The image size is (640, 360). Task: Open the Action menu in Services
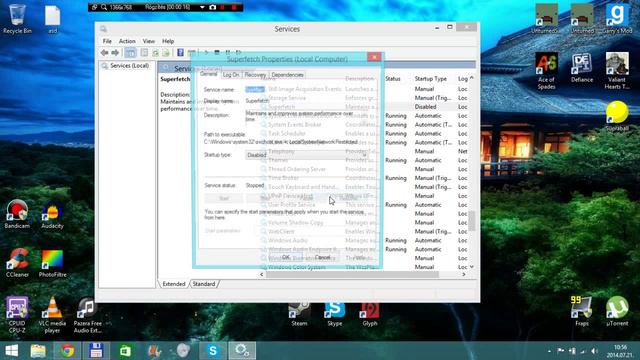tap(127, 41)
